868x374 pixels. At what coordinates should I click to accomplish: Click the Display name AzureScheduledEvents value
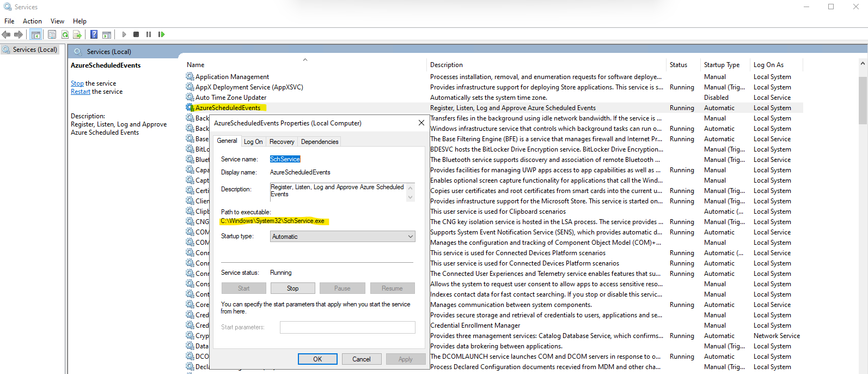(300, 172)
